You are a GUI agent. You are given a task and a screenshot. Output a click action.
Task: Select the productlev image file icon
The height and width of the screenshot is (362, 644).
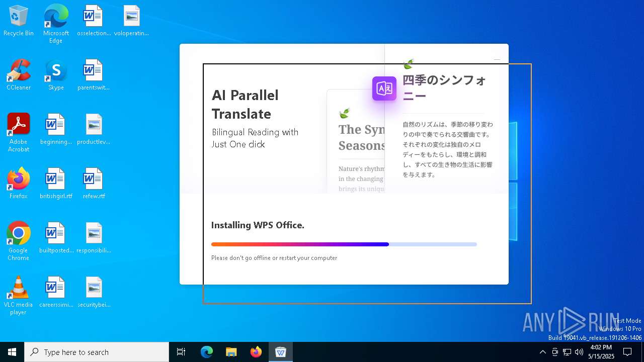tap(94, 130)
